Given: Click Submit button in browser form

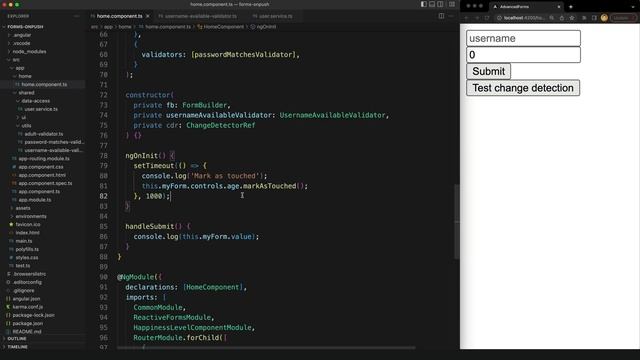Looking at the screenshot, I should (x=488, y=71).
